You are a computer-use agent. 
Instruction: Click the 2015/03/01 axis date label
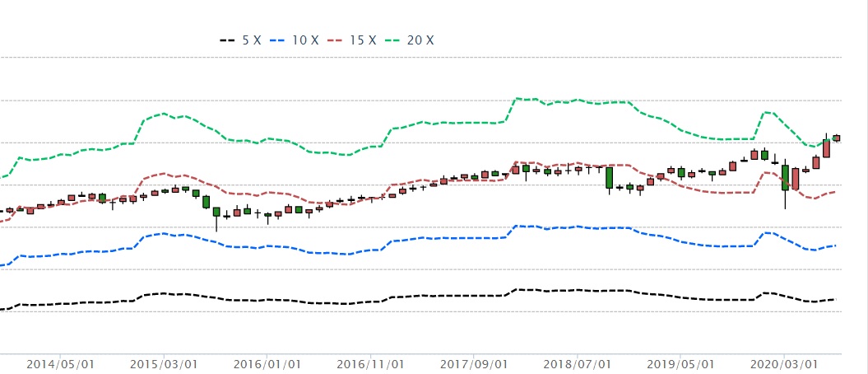[163, 365]
